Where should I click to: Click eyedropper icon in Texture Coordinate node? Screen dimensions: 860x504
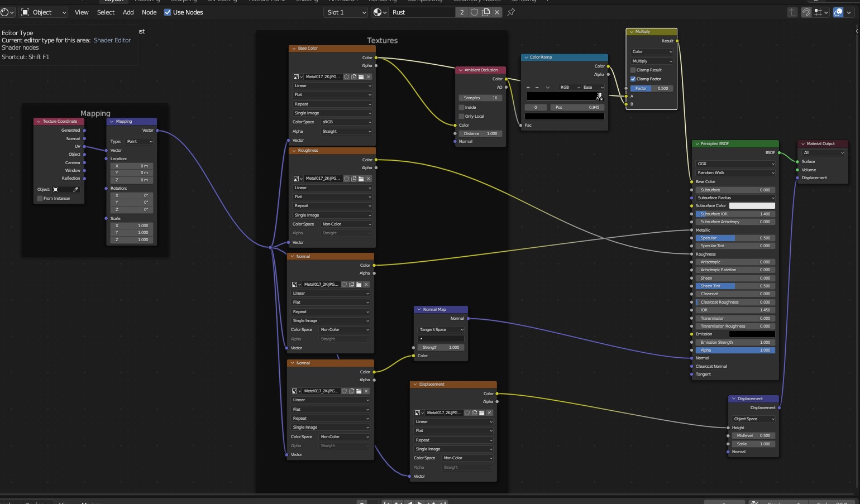point(76,190)
